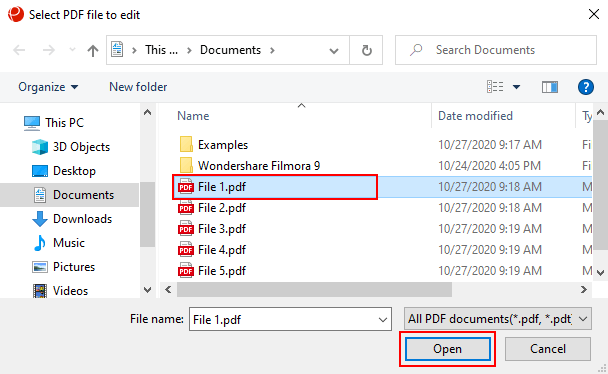This screenshot has height=374, width=608.
Task: Click the horizontal scrollbar thumb
Action: click(314, 290)
